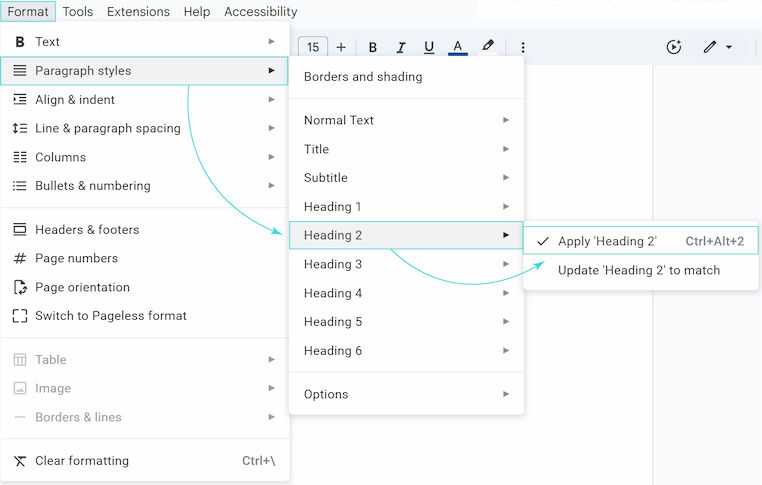Open the text color picker
762x485 pixels.
pos(457,47)
